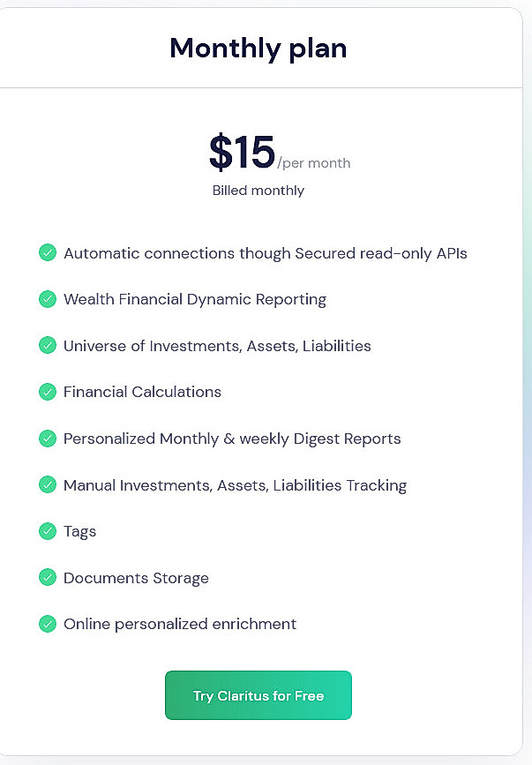Click the checkmark for Online personalized enrichment
Screen dimensions: 532x765
tap(48, 624)
